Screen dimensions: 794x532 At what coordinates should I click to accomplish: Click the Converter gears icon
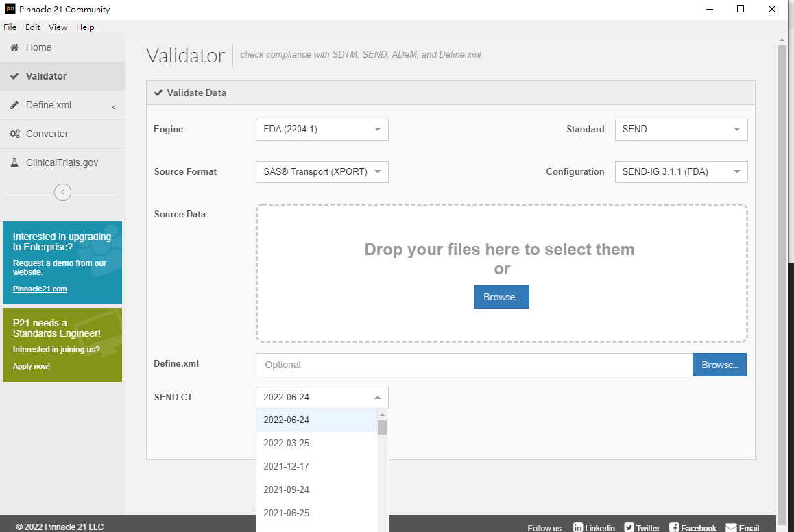14,134
